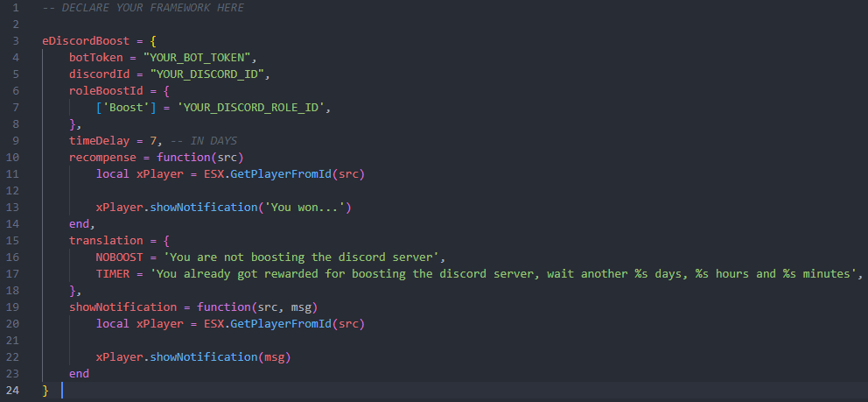Click line number 19 in the gutter

coord(13,307)
